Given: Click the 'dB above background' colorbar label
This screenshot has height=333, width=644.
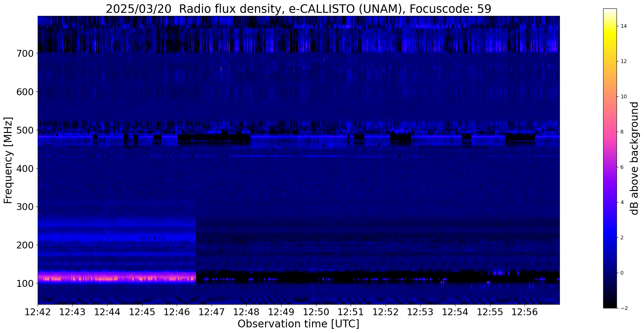Looking at the screenshot, I should coord(634,158).
